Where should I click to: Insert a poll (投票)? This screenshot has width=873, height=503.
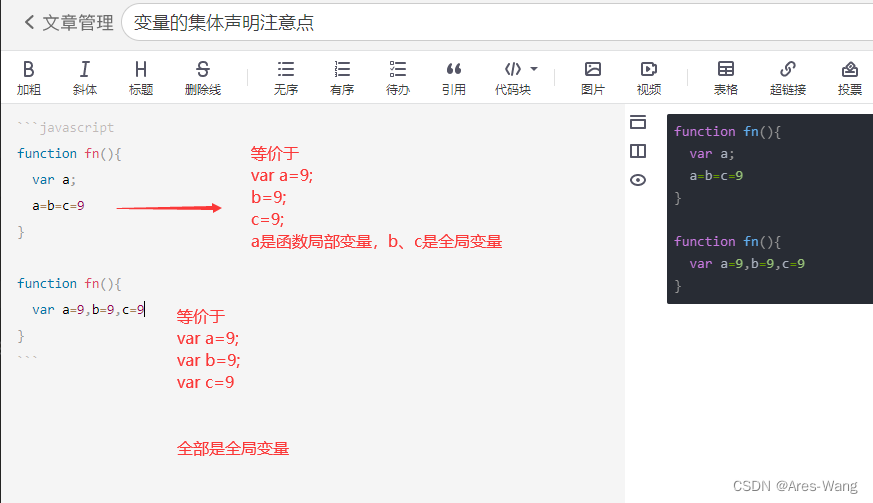[850, 77]
